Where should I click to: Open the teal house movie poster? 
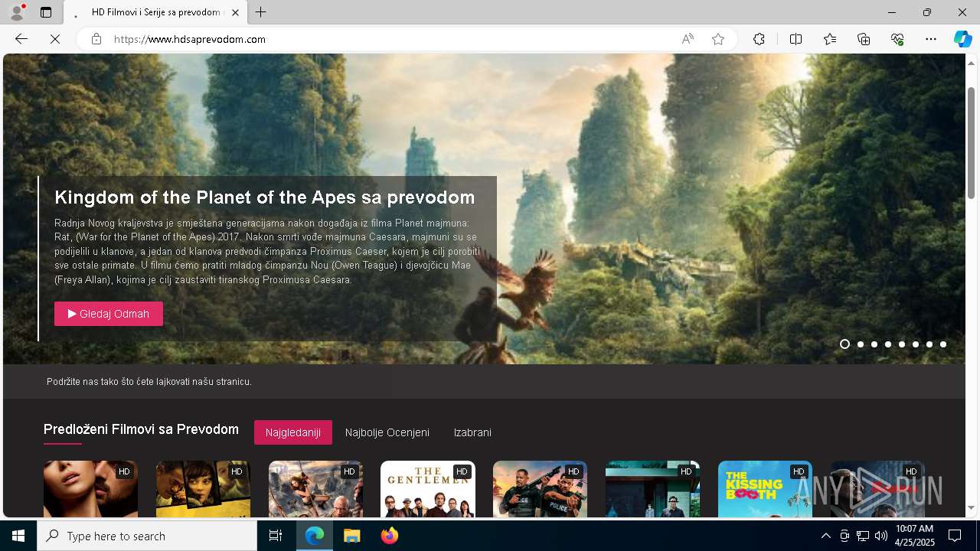652,490
